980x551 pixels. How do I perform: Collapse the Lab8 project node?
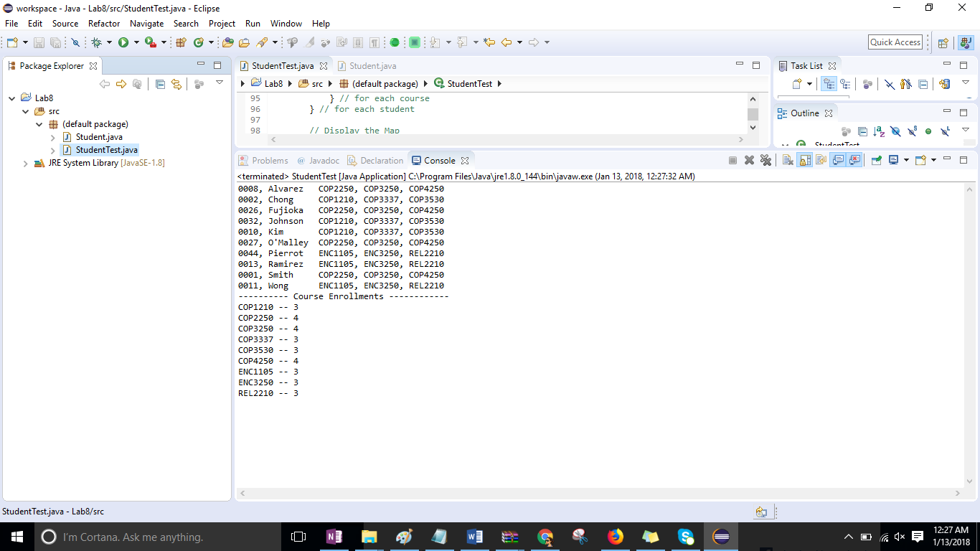click(12, 98)
